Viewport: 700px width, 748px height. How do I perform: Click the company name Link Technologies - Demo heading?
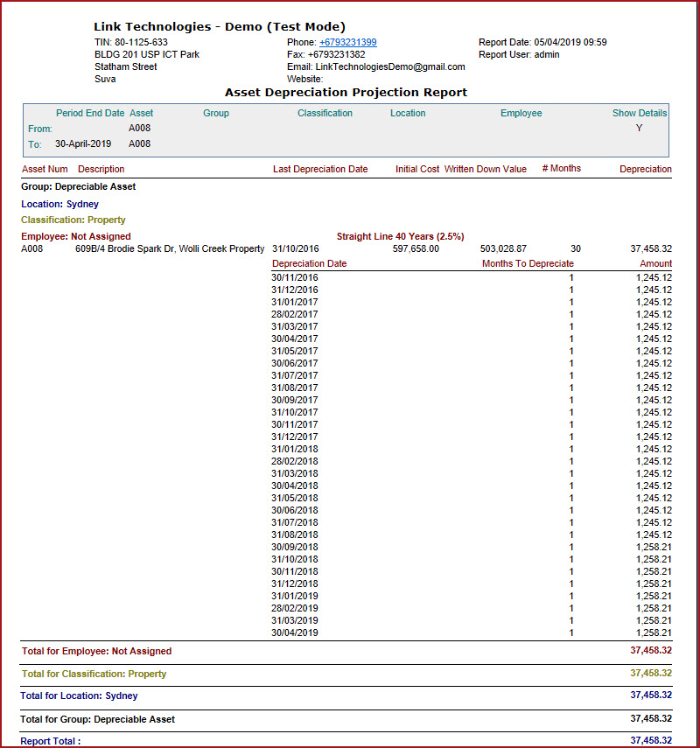tap(220, 27)
